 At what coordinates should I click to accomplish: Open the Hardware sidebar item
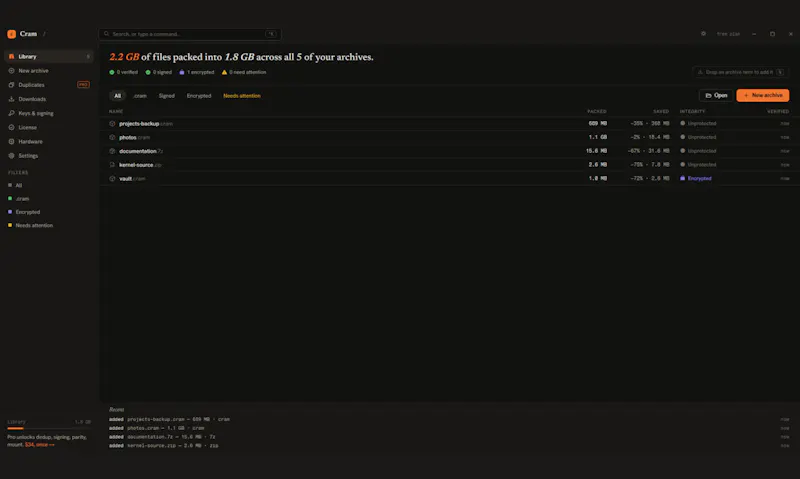[48, 142]
